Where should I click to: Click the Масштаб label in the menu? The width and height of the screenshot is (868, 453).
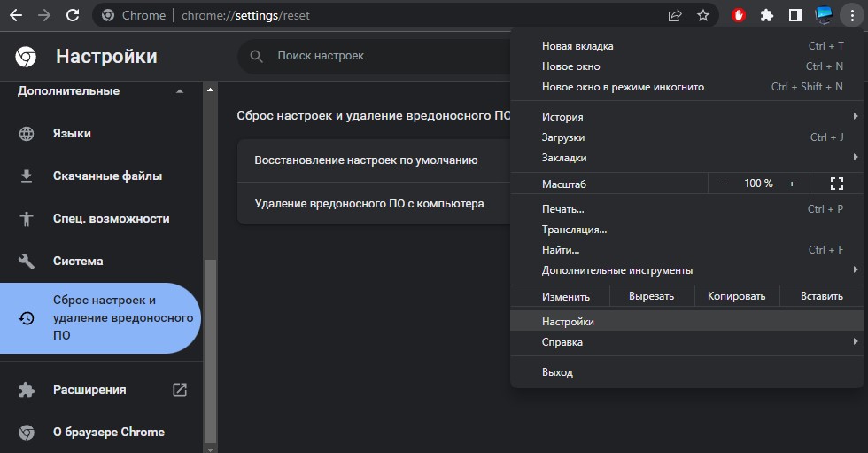[563, 184]
